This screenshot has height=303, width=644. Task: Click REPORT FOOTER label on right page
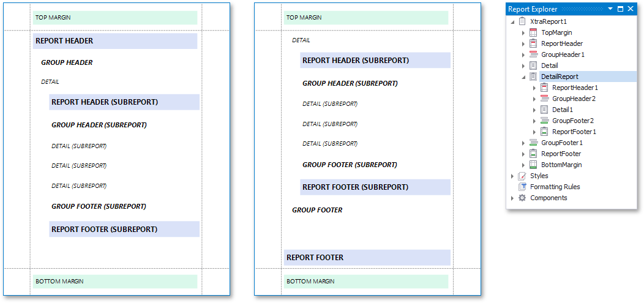tap(315, 258)
